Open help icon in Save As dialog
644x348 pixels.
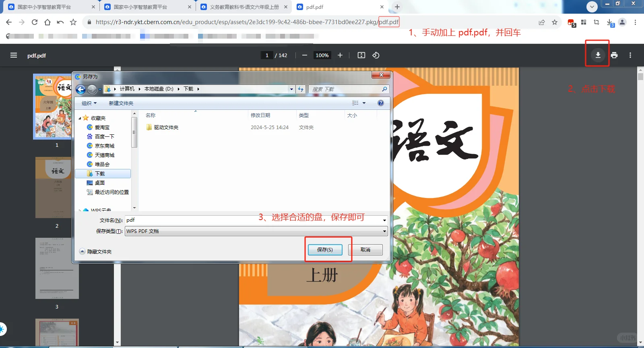[x=381, y=103]
